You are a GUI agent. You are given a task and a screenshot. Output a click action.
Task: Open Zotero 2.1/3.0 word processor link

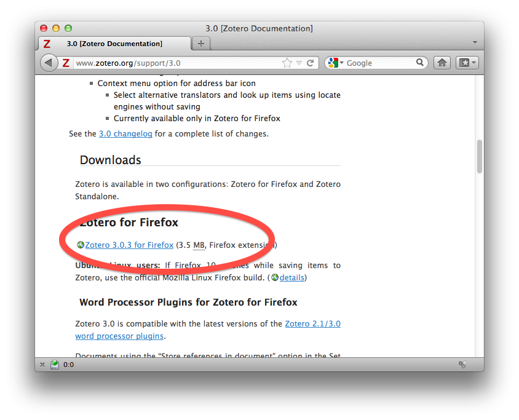[x=313, y=323]
